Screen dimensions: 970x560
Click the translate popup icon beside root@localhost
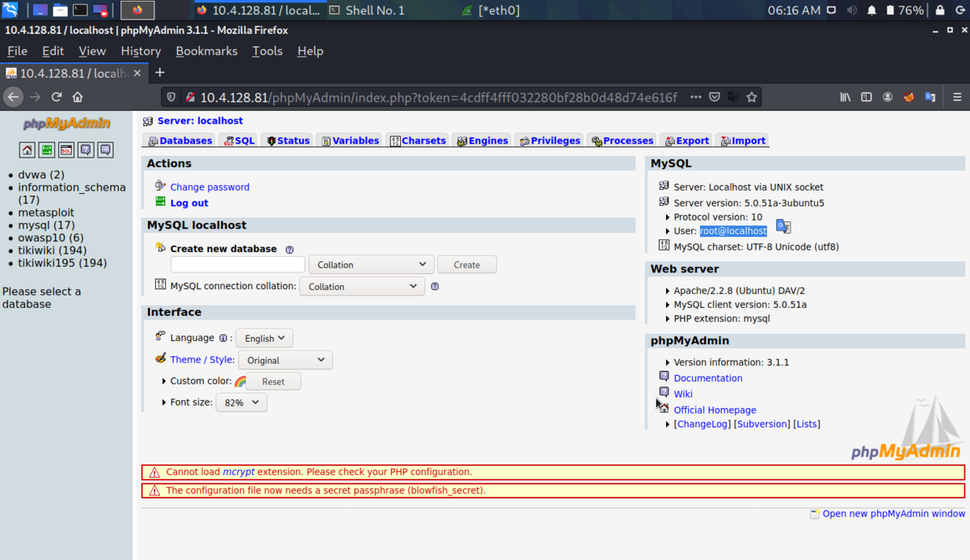coord(783,226)
